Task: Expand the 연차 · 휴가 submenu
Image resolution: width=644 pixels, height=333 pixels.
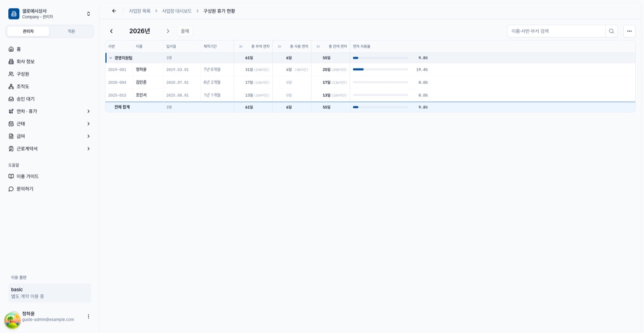Action: click(88, 111)
